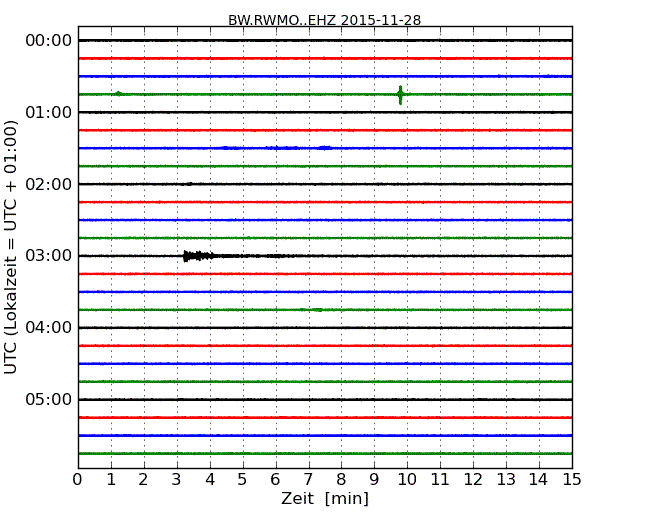The image size is (650, 520).
Task: Click the x-axis label Zeit [min]
Action: [x=325, y=498]
